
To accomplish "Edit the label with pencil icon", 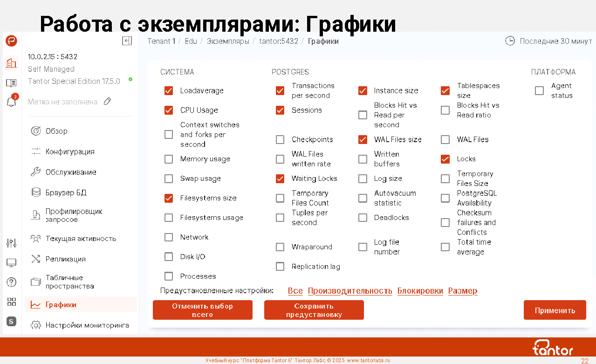I will tap(107, 102).
